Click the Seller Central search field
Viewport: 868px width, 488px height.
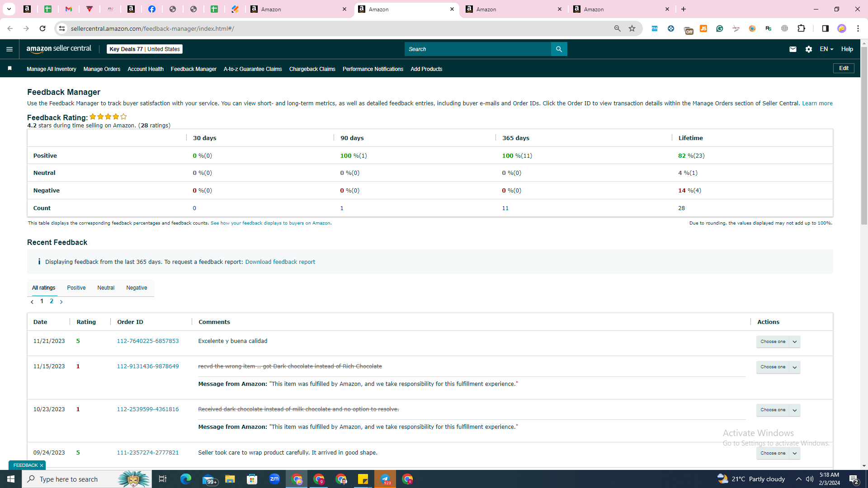coord(478,49)
